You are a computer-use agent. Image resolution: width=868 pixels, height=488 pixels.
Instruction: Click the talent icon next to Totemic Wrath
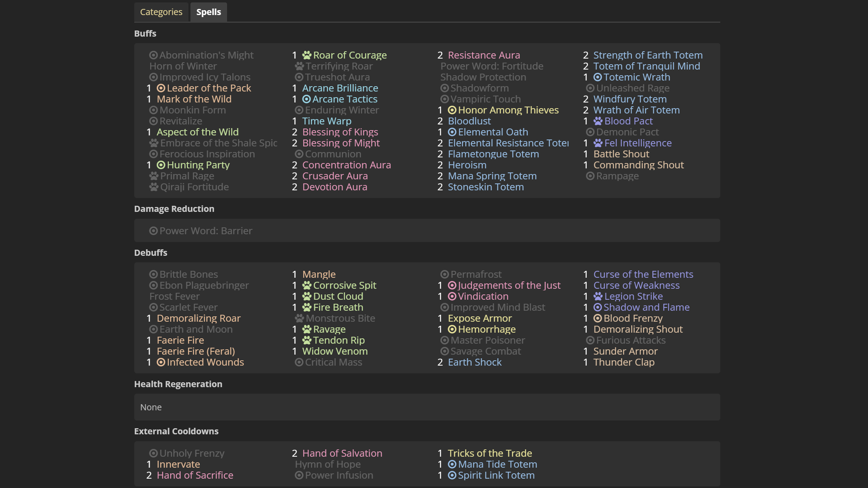[598, 77]
